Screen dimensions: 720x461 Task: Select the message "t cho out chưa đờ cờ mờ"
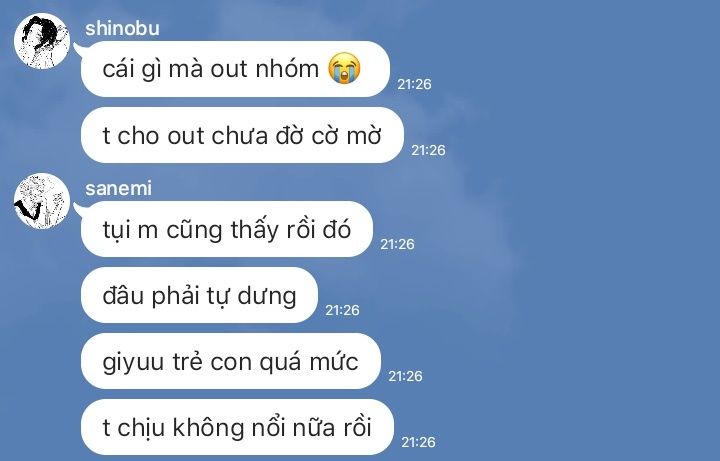click(242, 135)
